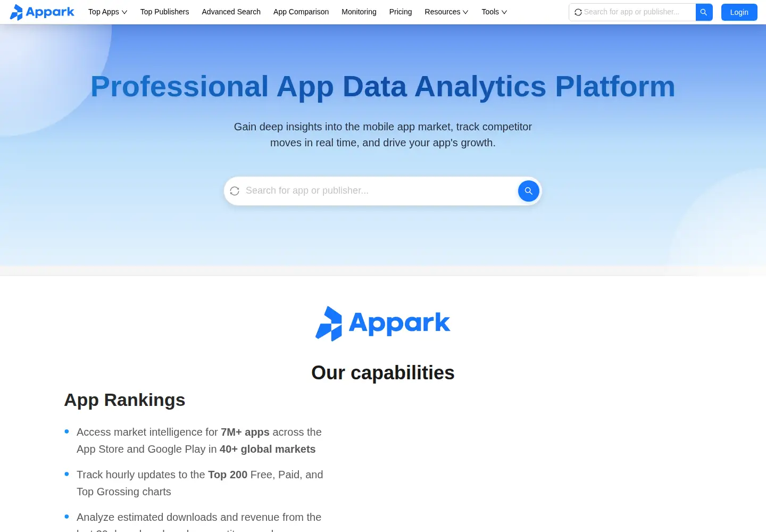Go to Advanced Search
766x532 pixels.
[x=231, y=12]
